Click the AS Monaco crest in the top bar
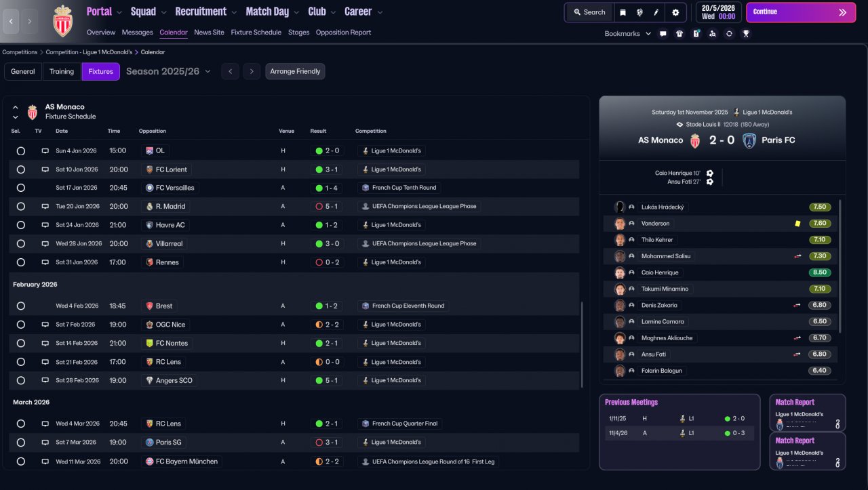 pos(62,20)
